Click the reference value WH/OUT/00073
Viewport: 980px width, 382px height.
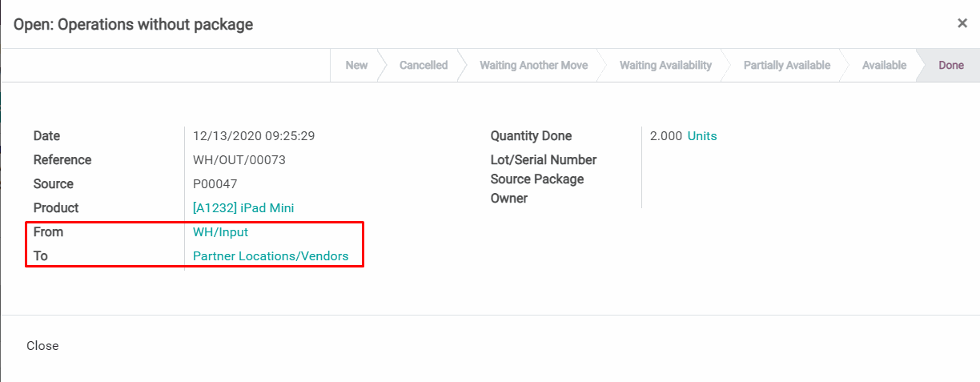(x=239, y=160)
